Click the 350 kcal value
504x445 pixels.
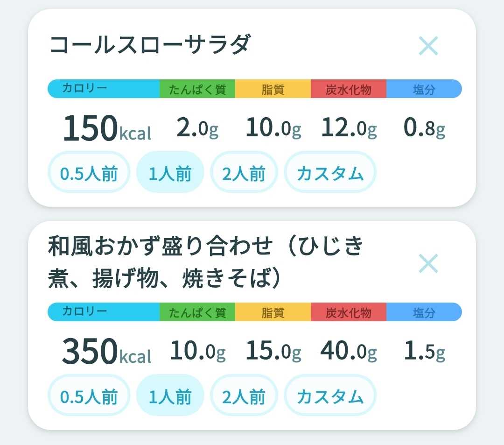coord(106,351)
